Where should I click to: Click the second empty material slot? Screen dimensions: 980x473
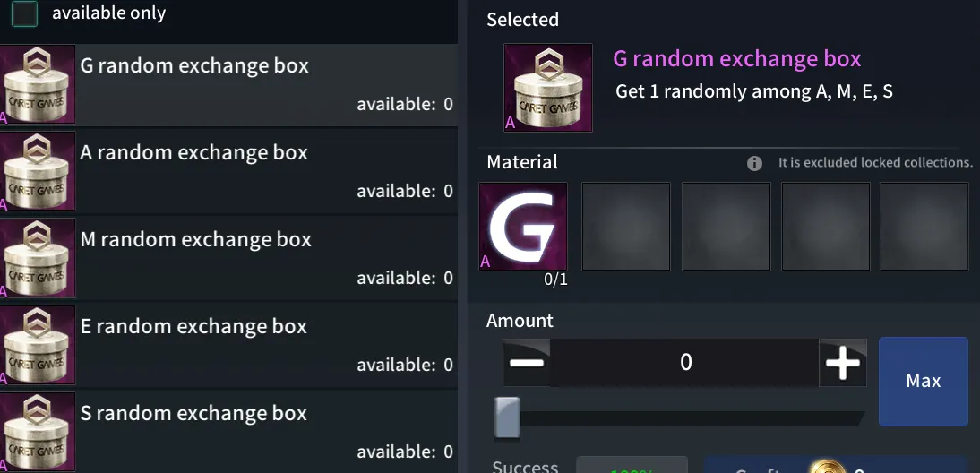pos(726,226)
